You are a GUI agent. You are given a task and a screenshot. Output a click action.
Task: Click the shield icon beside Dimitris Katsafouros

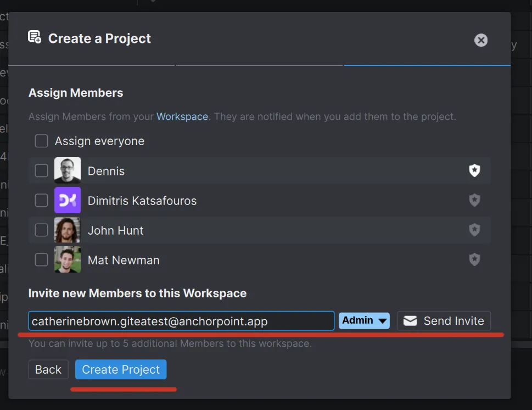tap(474, 200)
